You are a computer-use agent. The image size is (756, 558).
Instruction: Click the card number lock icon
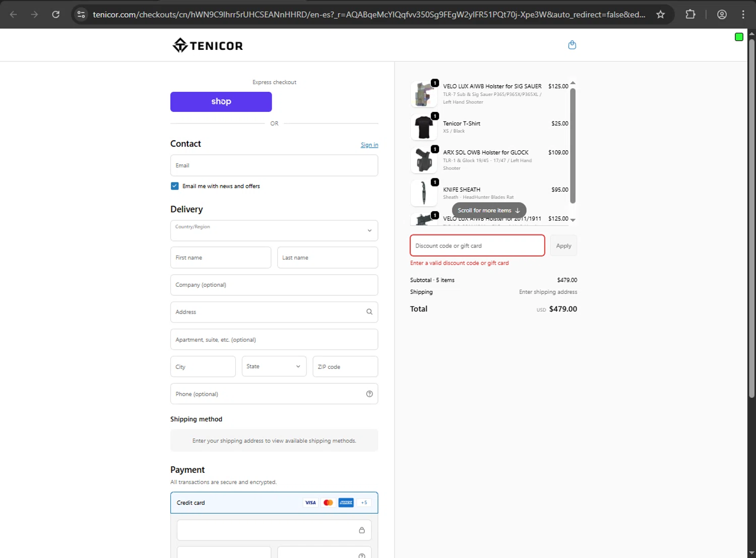pyautogui.click(x=361, y=530)
